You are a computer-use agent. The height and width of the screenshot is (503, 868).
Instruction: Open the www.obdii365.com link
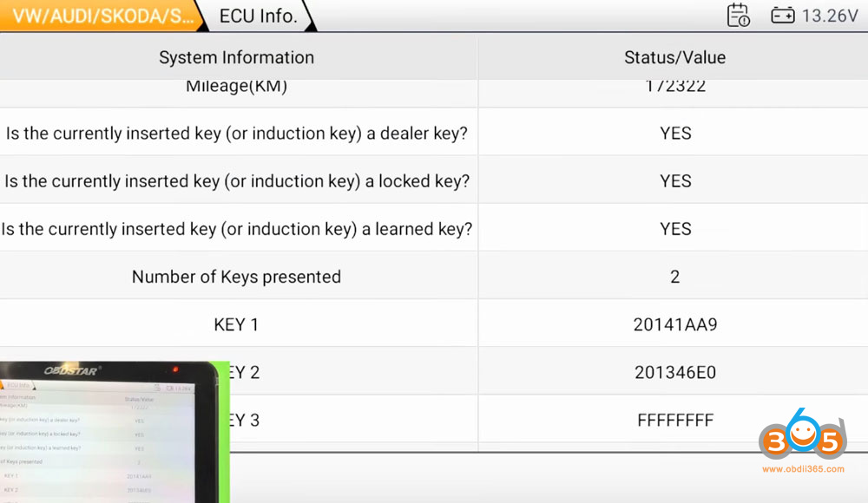click(803, 469)
